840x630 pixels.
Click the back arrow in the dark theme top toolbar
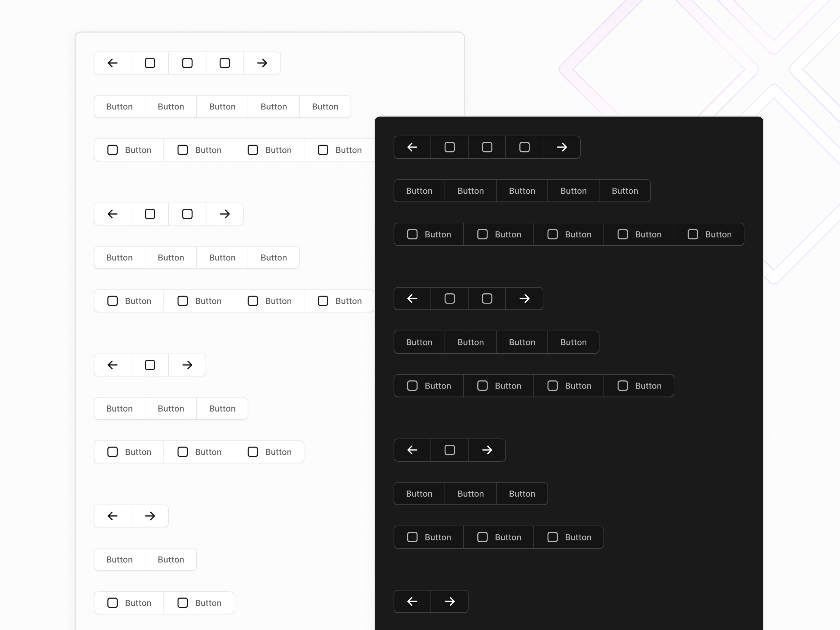[412, 147]
